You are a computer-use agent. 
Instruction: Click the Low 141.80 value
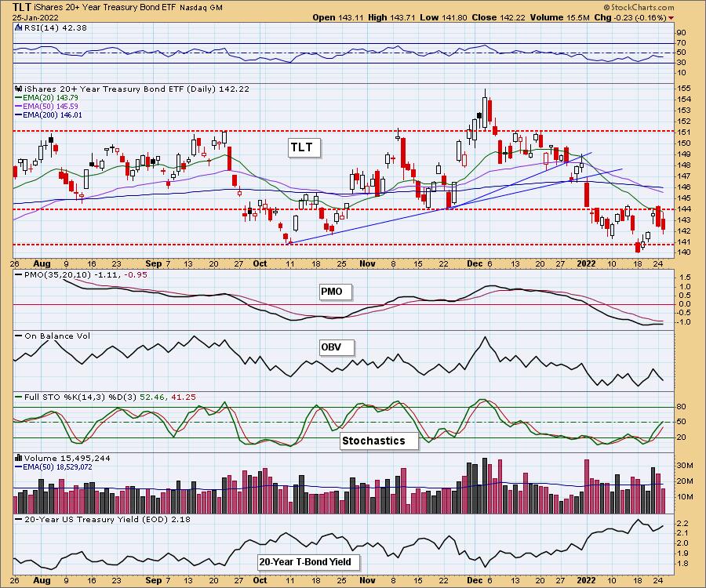click(x=444, y=17)
